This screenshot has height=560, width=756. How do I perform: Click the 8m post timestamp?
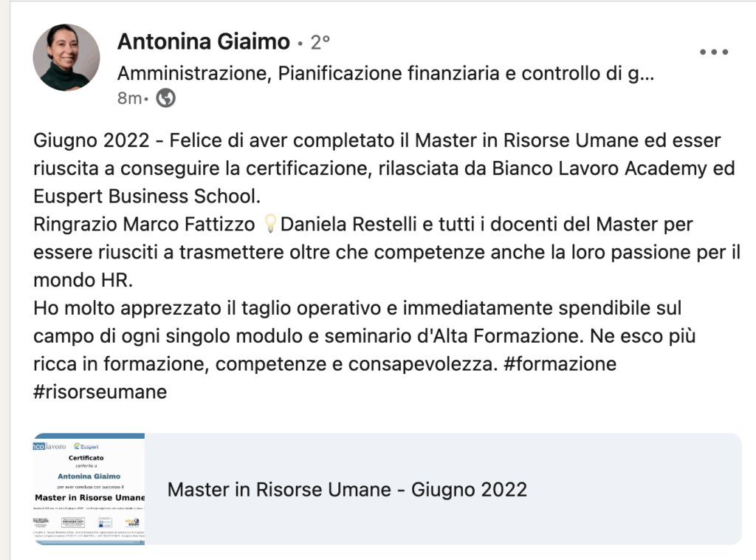(128, 98)
